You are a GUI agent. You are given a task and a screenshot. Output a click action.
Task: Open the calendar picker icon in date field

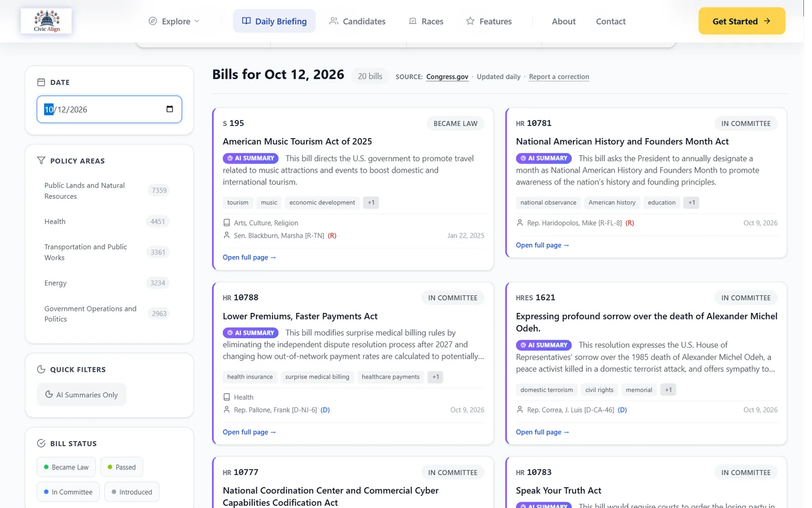170,109
